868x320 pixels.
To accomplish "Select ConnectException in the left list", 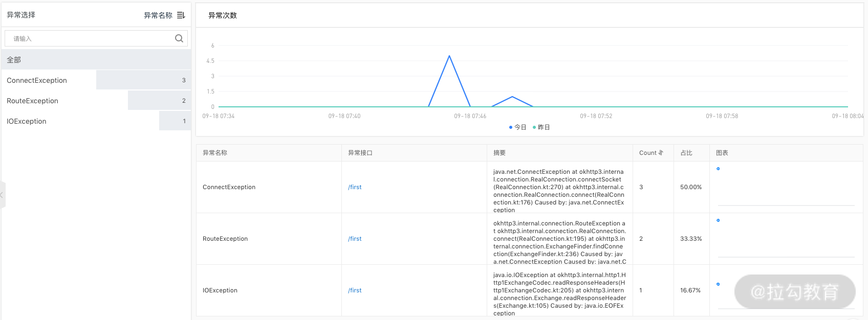I will [x=37, y=80].
